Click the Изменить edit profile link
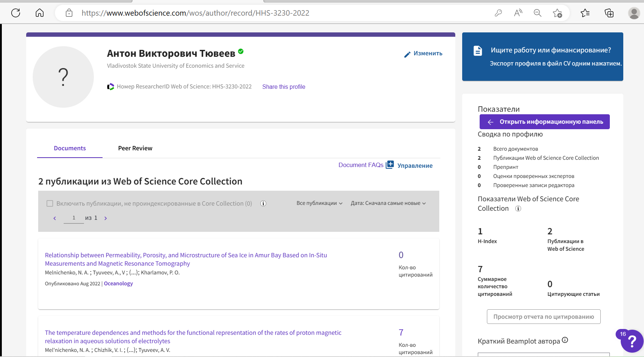This screenshot has height=357, width=644. tap(423, 53)
